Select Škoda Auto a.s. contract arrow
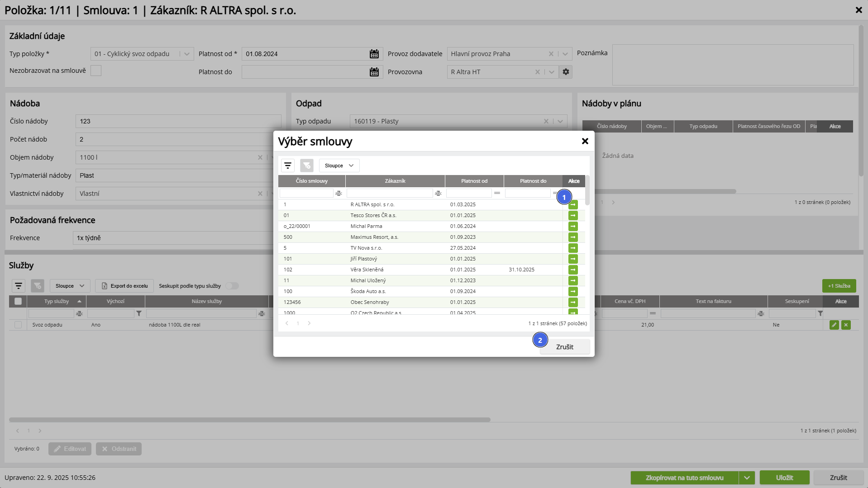868x488 pixels. coord(573,291)
